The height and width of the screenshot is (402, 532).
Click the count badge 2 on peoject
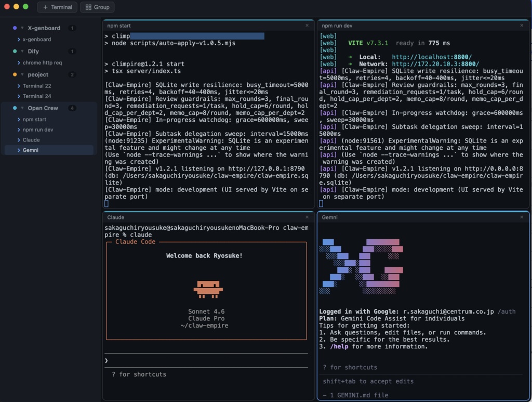click(72, 74)
